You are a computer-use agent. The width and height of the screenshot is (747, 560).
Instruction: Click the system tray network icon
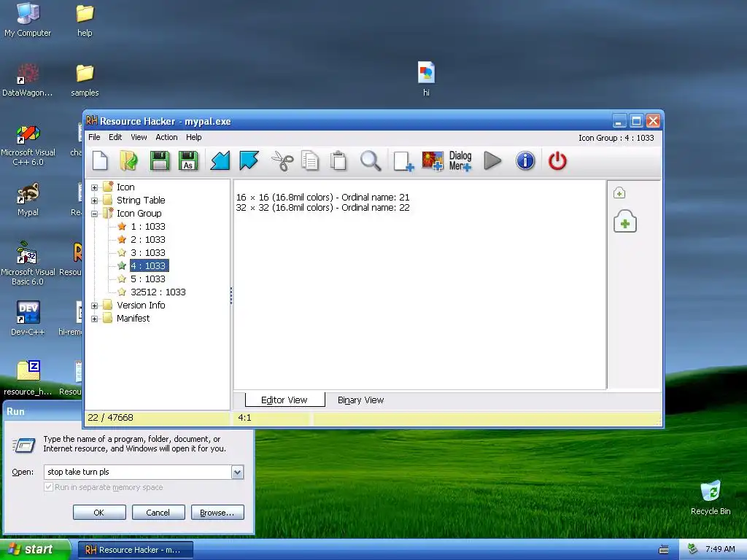pyautogui.click(x=693, y=549)
